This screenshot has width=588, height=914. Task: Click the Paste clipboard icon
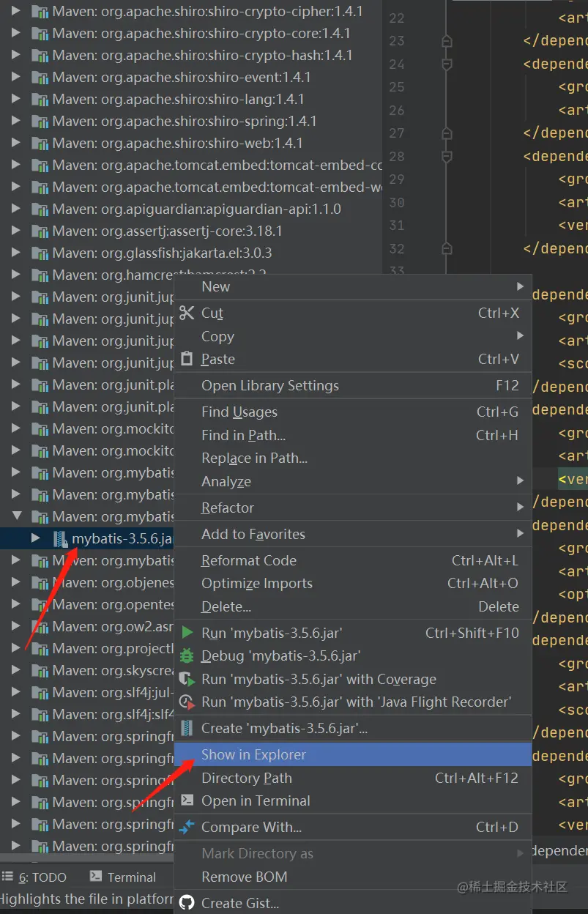coord(187,359)
